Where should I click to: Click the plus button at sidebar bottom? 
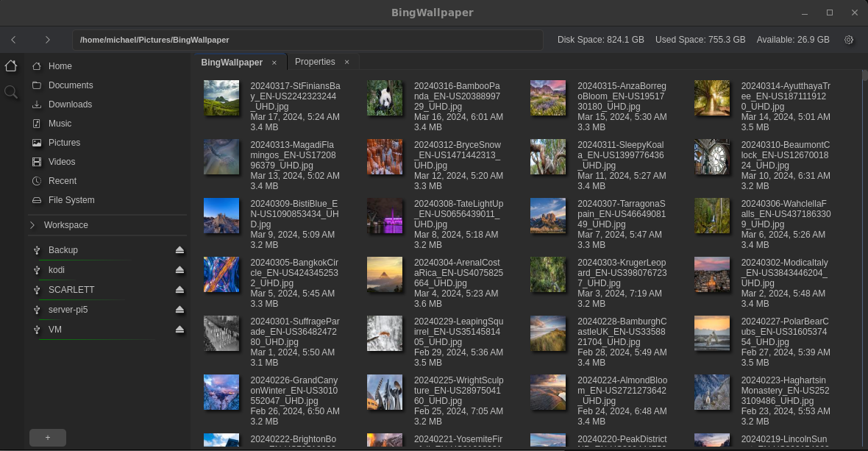tap(48, 438)
